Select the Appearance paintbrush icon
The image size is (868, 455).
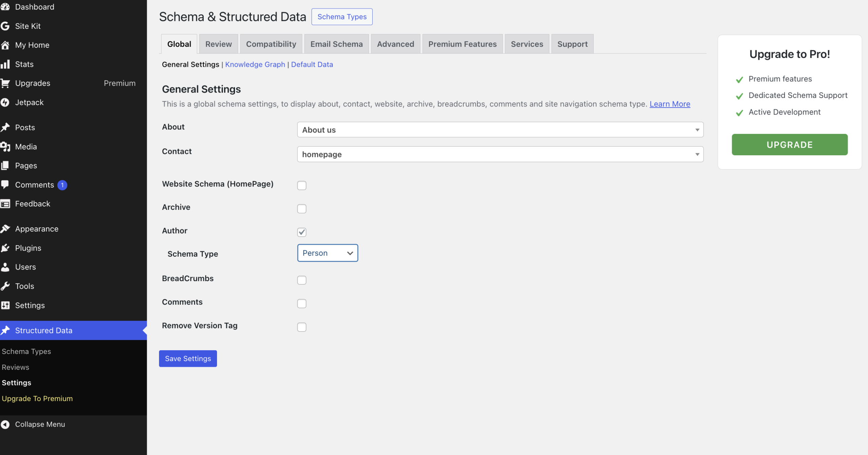point(5,228)
